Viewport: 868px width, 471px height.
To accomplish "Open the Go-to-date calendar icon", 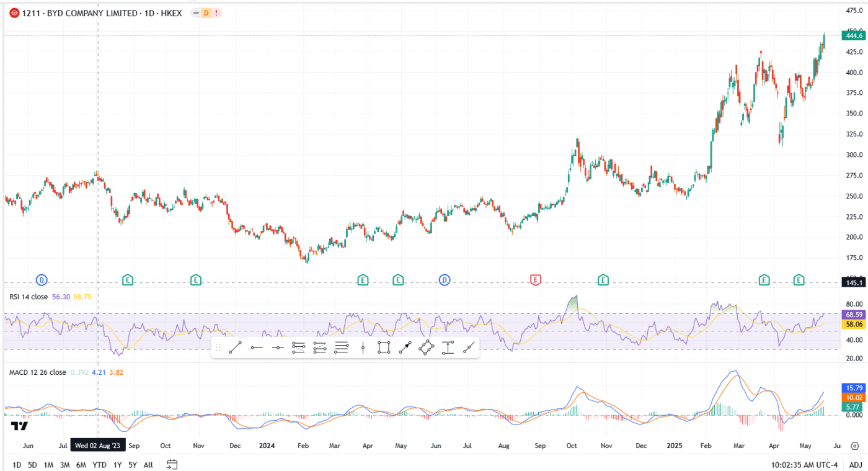I will click(x=172, y=464).
